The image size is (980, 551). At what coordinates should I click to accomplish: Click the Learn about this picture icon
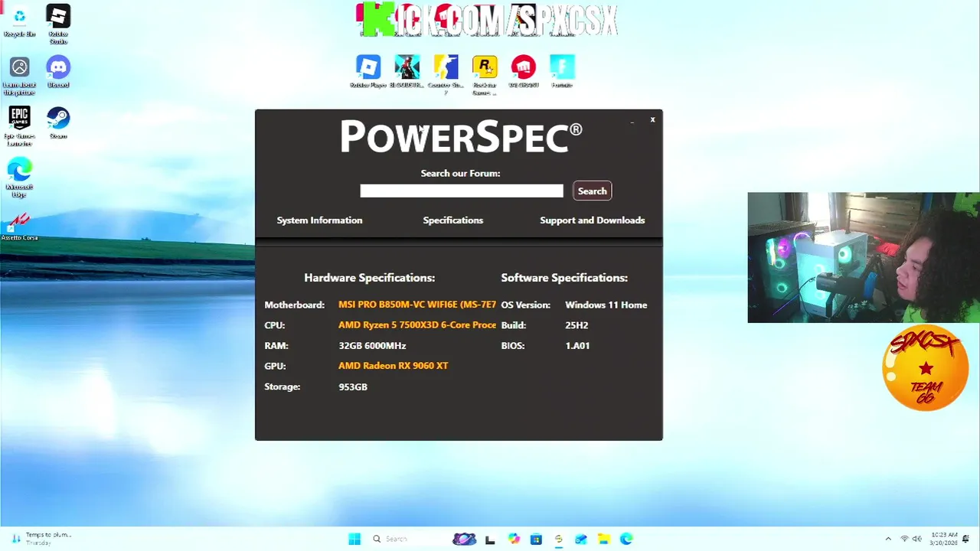tap(19, 76)
